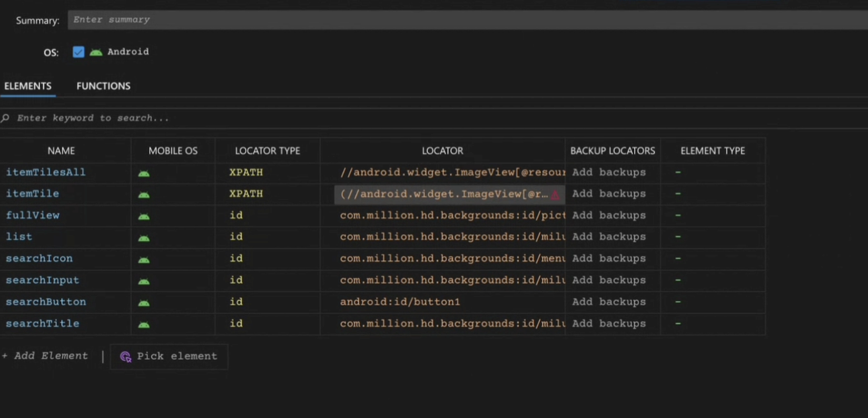
Task: Click Add backups for searchInput
Action: tap(609, 280)
